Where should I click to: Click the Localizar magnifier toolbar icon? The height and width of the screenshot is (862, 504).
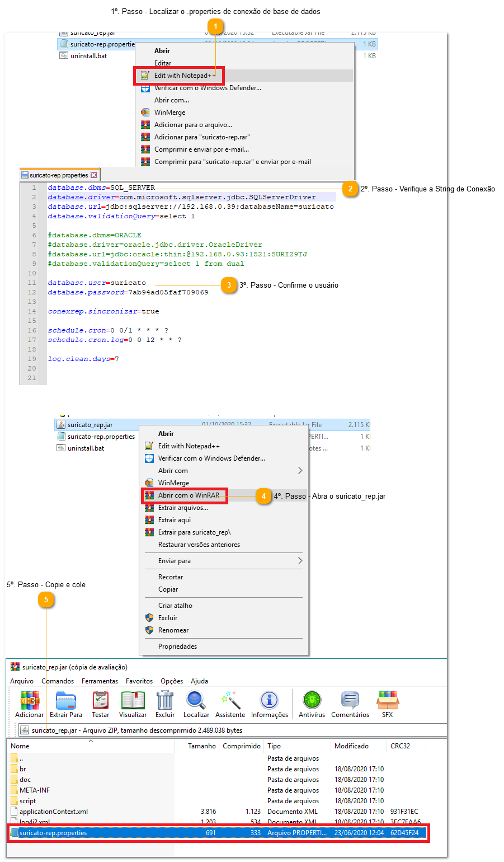(x=196, y=700)
